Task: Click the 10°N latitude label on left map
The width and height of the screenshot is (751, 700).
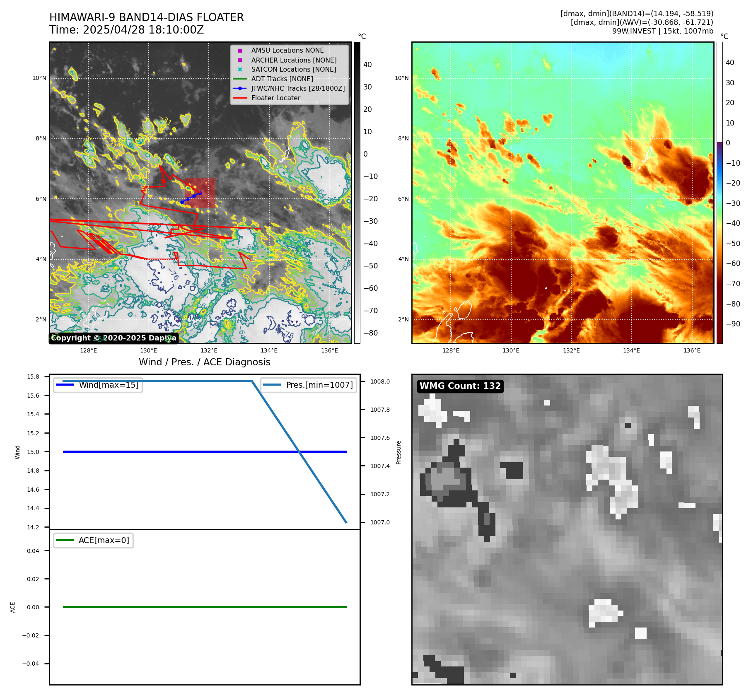Action: (x=39, y=78)
